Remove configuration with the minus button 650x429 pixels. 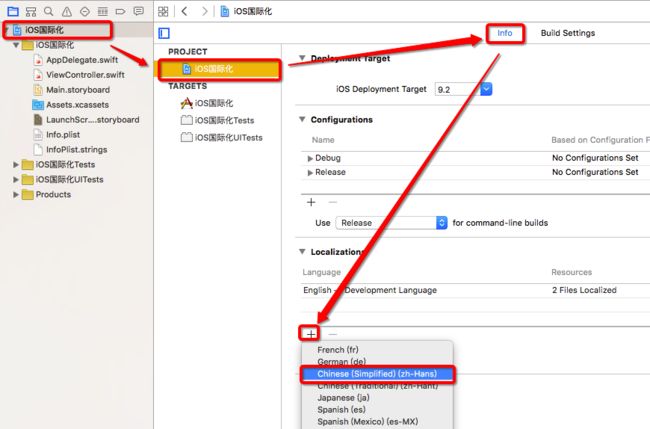[332, 202]
